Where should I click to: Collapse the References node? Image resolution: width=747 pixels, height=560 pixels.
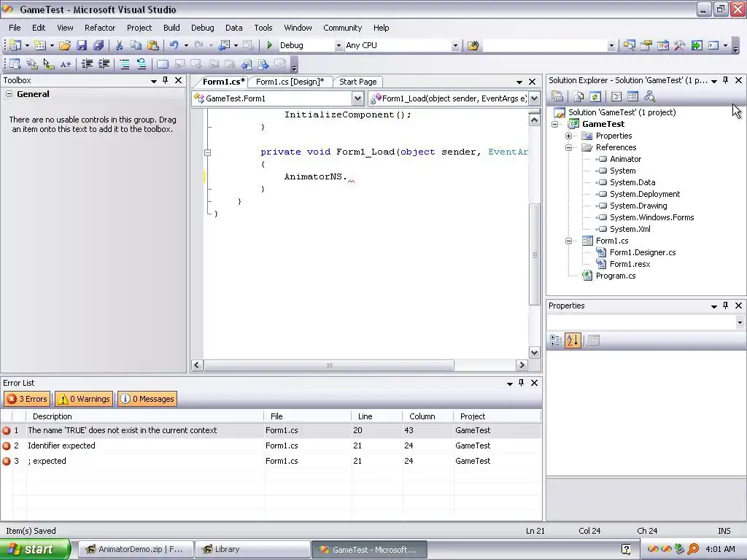pyautogui.click(x=568, y=147)
